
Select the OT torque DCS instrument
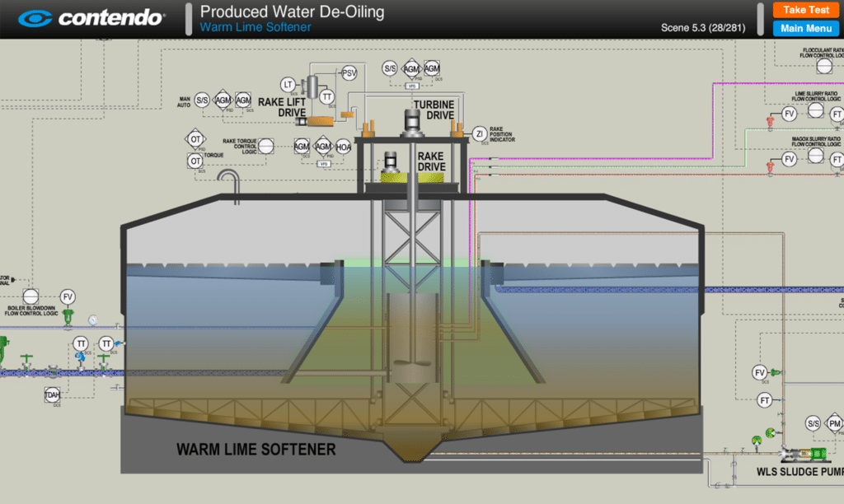point(195,161)
